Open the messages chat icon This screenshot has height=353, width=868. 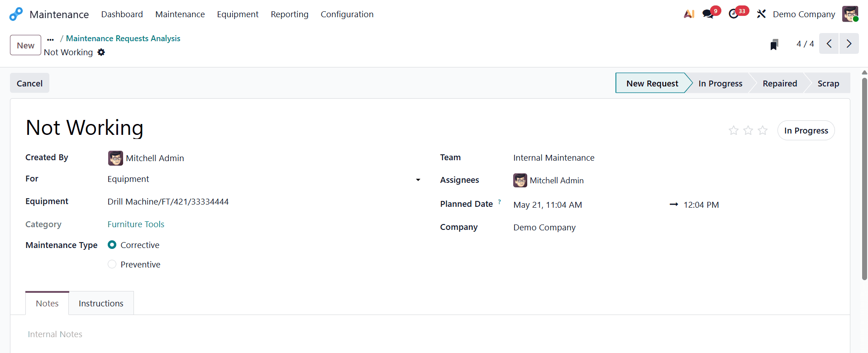[708, 14]
